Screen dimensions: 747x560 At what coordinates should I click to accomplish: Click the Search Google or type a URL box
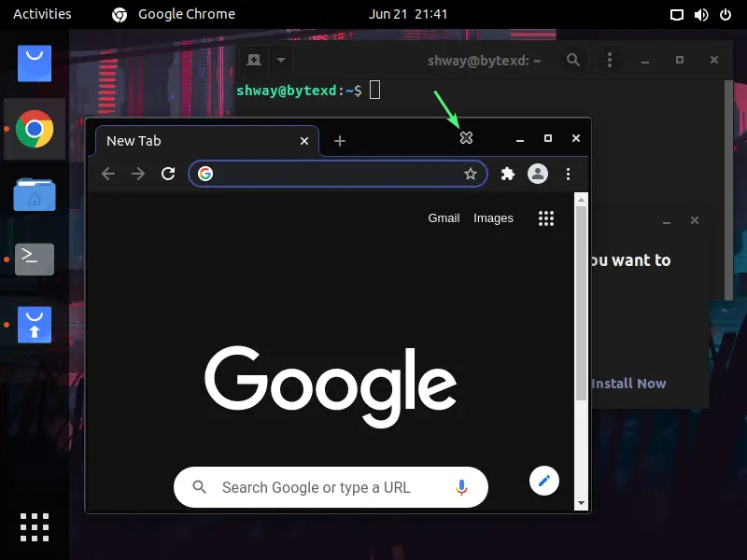point(331,487)
